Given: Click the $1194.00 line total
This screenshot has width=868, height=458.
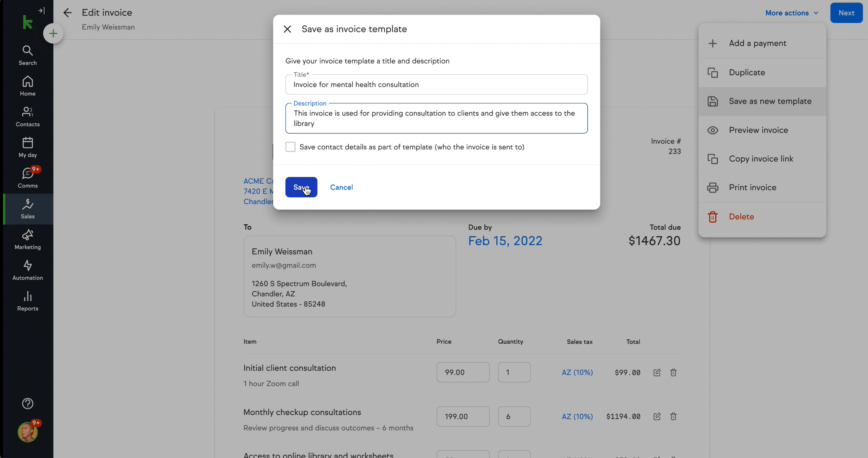Looking at the screenshot, I should pyautogui.click(x=623, y=417).
